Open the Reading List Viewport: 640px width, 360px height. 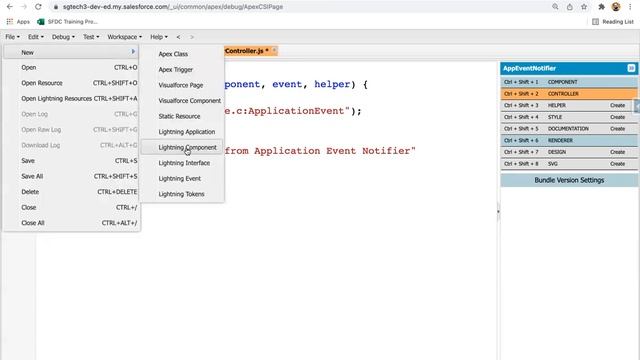click(x=613, y=22)
